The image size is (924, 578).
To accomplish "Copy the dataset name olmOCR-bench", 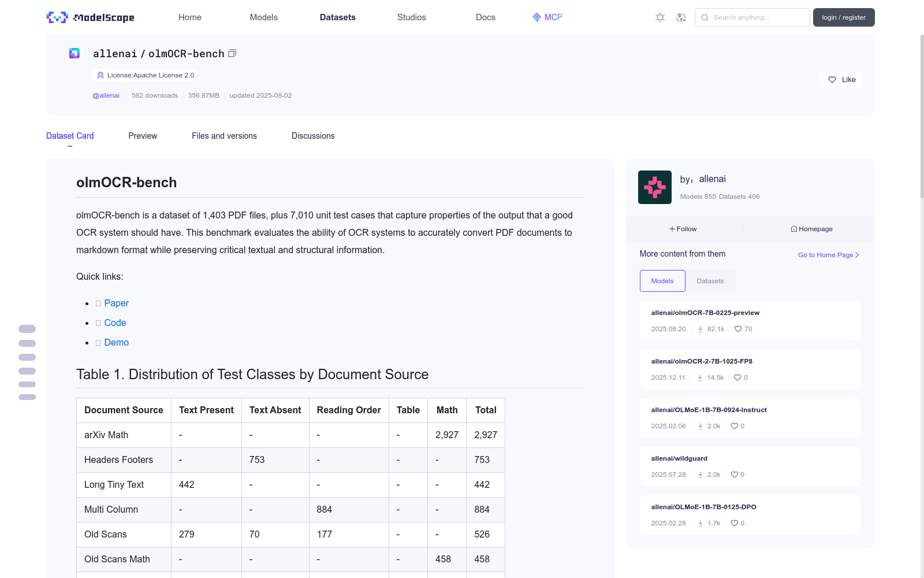I will pos(232,53).
